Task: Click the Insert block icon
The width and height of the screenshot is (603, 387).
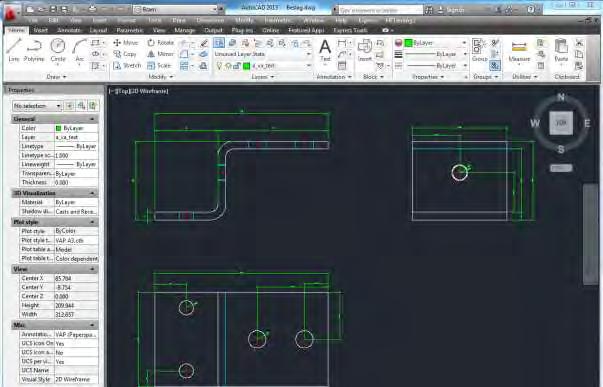Action: pos(364,50)
